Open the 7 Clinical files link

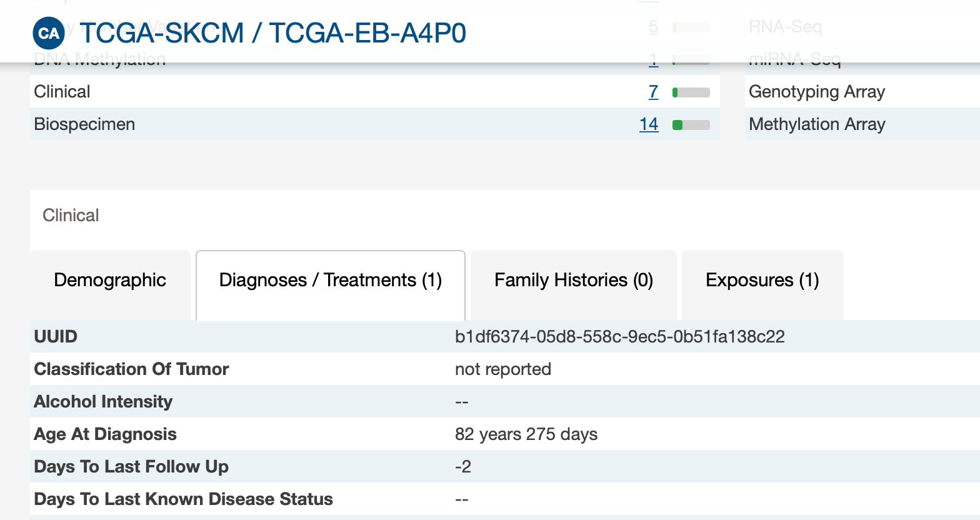(653, 92)
